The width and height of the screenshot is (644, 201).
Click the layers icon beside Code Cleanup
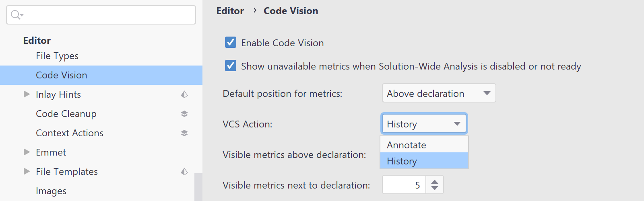[x=184, y=114]
